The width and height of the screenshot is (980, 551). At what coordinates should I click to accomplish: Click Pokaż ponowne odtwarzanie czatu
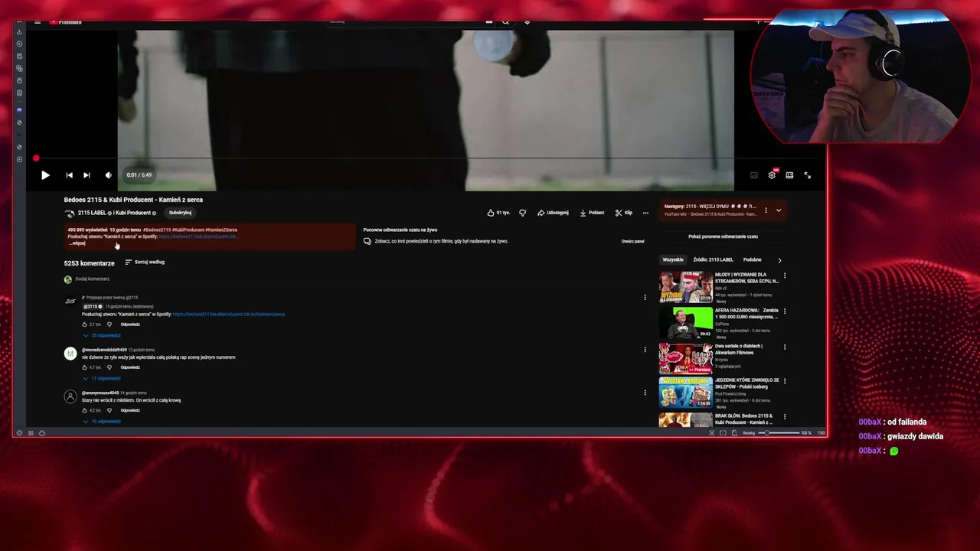click(723, 236)
